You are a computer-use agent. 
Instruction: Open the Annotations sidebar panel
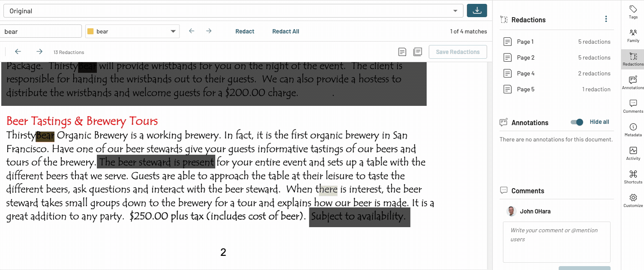(x=633, y=83)
